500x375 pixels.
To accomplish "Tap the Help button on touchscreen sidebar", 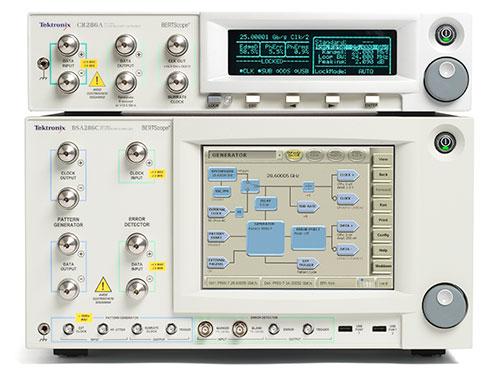I will [x=383, y=250].
